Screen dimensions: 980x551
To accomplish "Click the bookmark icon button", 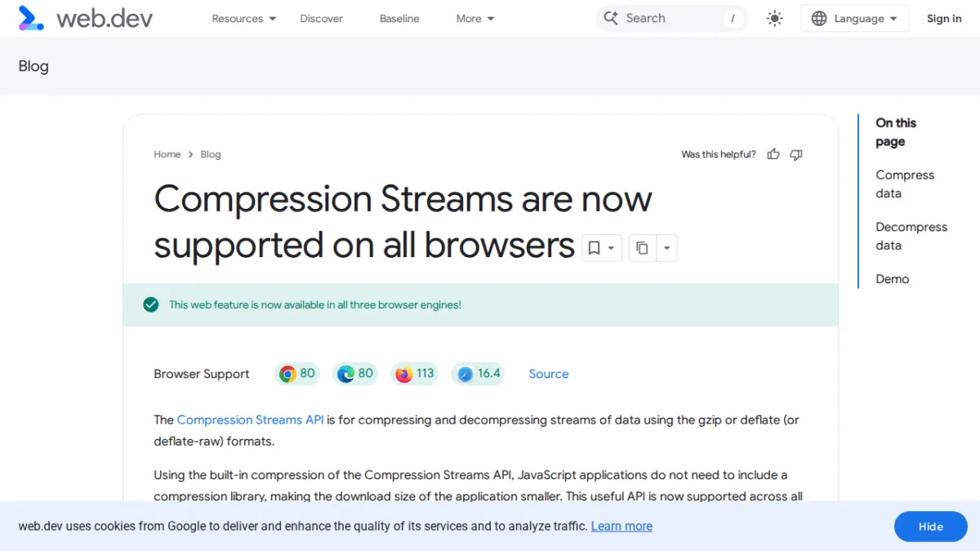I will tap(594, 248).
